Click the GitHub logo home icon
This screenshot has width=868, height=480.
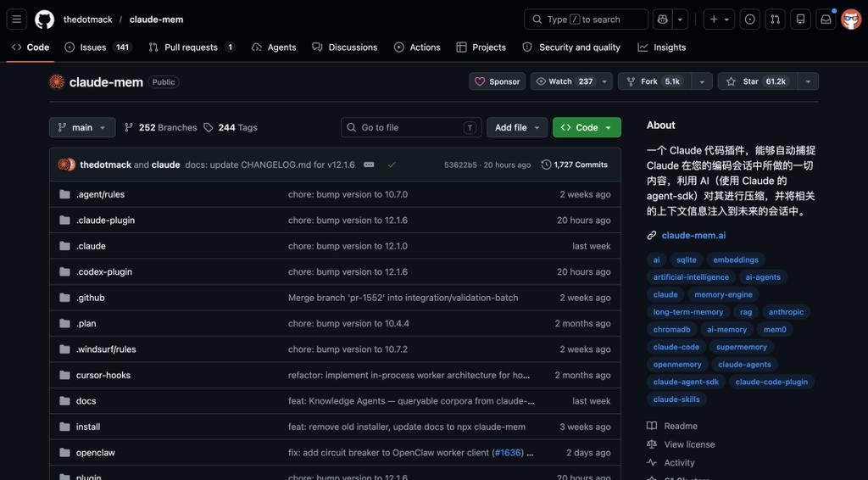pyautogui.click(x=44, y=20)
